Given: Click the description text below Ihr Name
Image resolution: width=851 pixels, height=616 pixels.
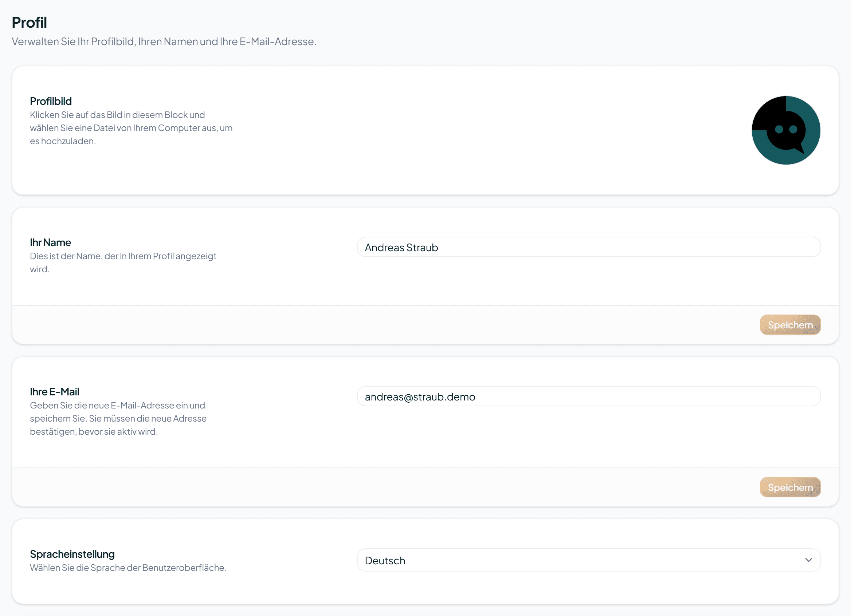Looking at the screenshot, I should click(123, 262).
